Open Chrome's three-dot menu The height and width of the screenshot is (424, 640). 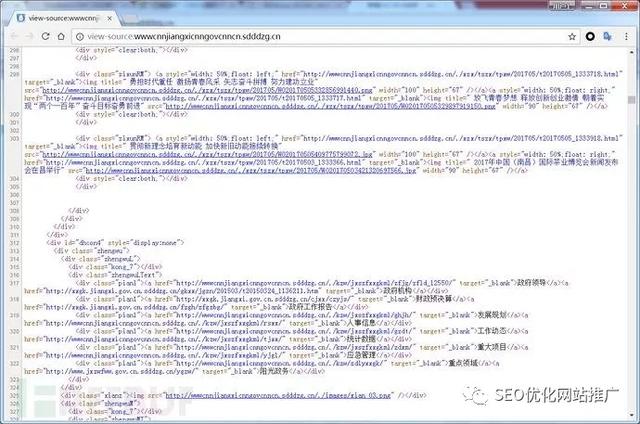tap(626, 36)
